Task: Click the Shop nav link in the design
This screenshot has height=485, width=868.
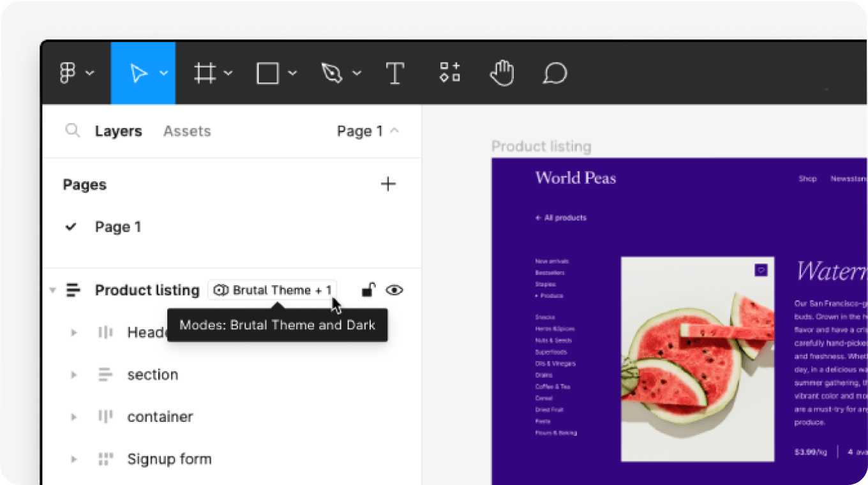Action: pos(807,179)
